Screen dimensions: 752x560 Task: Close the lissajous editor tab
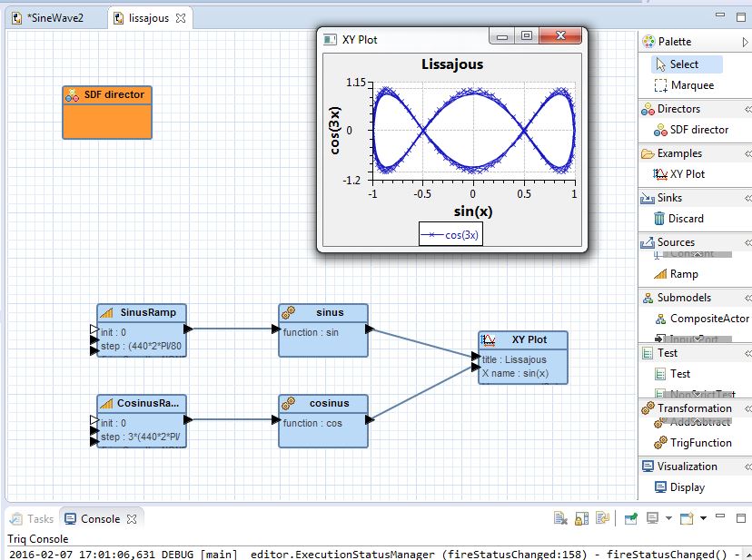pos(181,19)
